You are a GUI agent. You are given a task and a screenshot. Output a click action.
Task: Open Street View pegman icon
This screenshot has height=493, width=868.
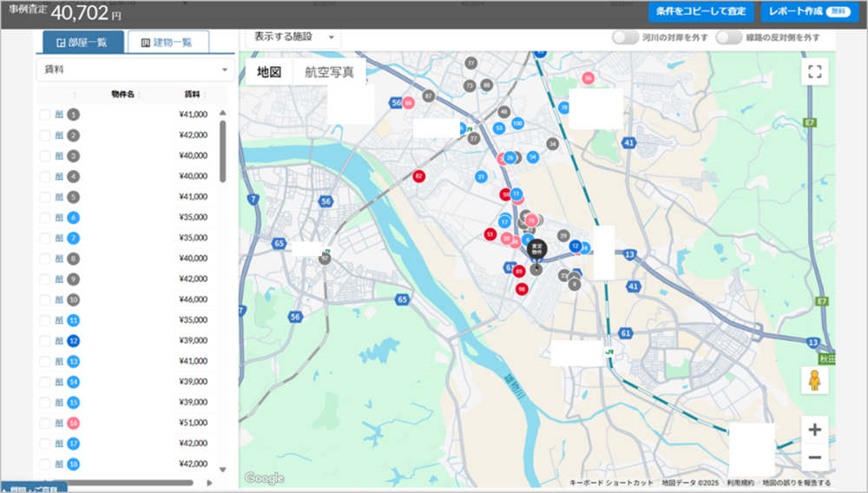click(x=814, y=380)
